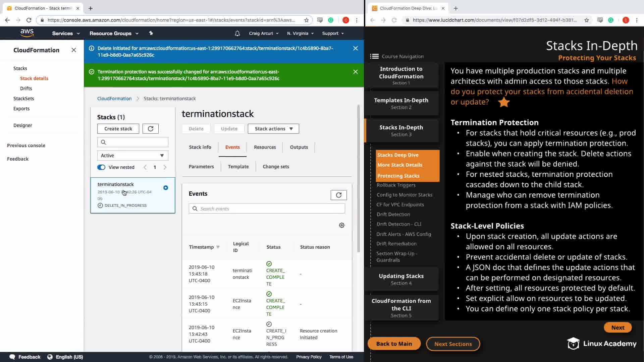Refresh the stacks list
Viewport: 644px width, 362px height.
click(x=150, y=129)
